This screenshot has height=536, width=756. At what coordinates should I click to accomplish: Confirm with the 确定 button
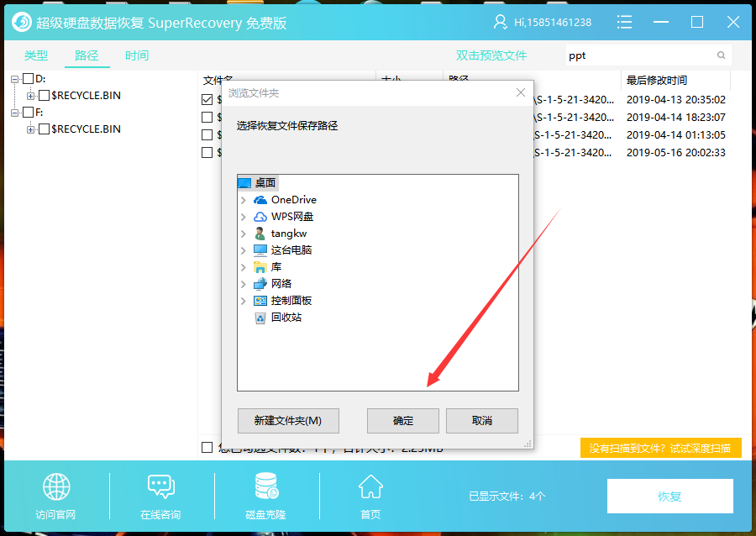click(x=403, y=421)
